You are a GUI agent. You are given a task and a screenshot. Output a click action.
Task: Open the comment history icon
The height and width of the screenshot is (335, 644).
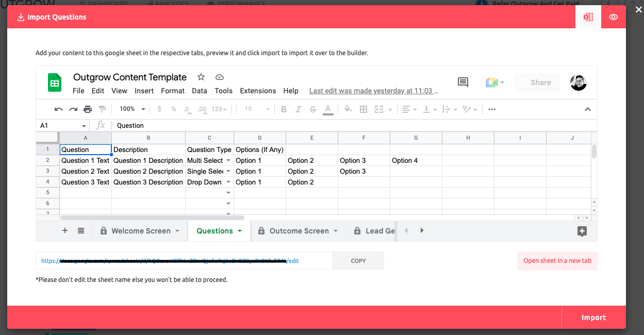(463, 82)
